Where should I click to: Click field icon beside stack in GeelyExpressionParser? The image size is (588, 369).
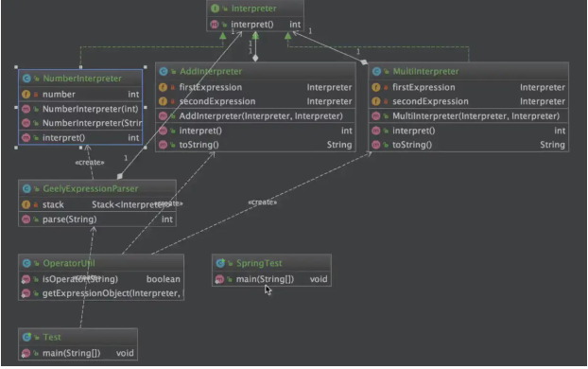pyautogui.click(x=26, y=204)
